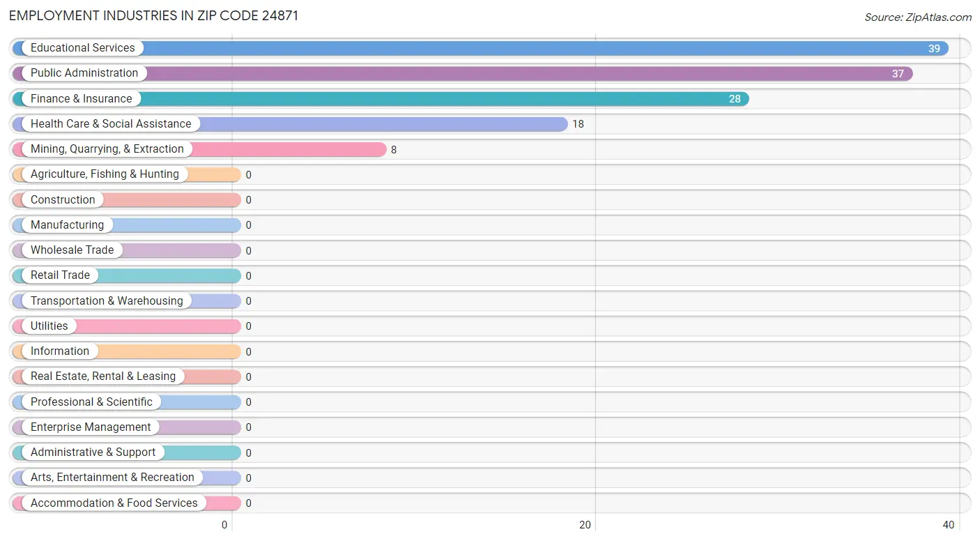The width and height of the screenshot is (980, 541).
Task: Click the Mining, Quarrying, & Extraction label
Action: click(107, 149)
